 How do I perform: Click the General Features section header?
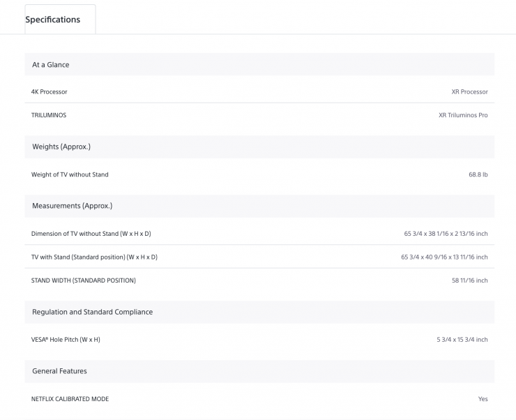click(59, 371)
